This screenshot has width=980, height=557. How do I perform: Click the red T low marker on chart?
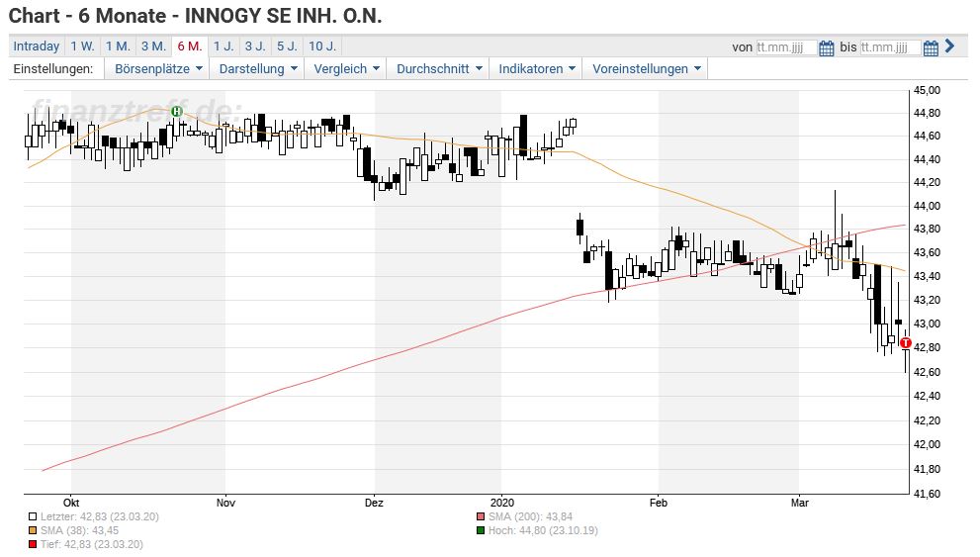(x=906, y=343)
